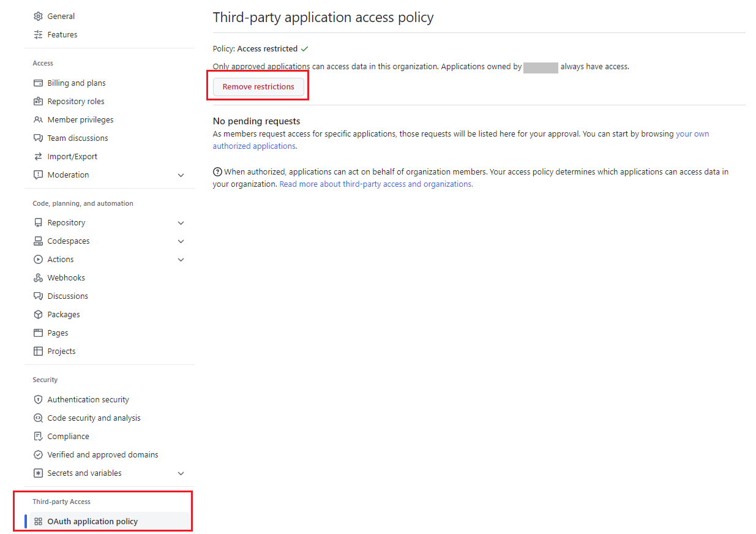This screenshot has height=534, width=756.
Task: Click the Projects table icon
Action: (x=38, y=352)
